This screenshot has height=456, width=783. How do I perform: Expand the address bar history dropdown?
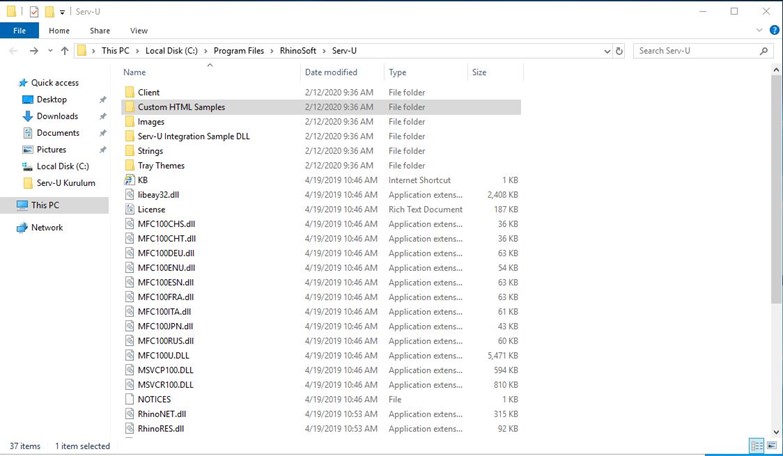(607, 51)
